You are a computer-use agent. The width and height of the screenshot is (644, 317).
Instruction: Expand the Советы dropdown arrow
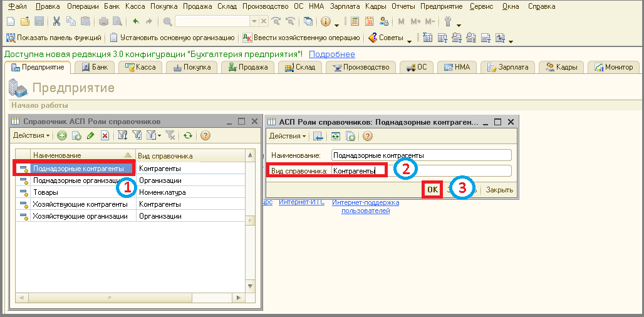409,41
